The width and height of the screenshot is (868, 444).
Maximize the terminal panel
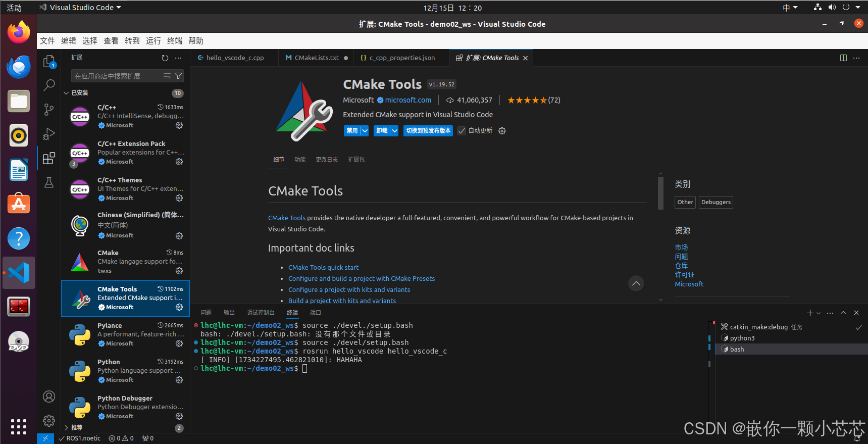tap(843, 313)
